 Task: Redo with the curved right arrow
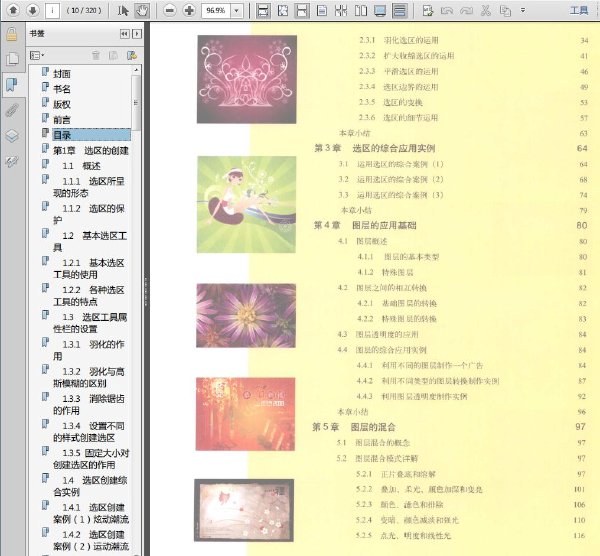point(466,10)
